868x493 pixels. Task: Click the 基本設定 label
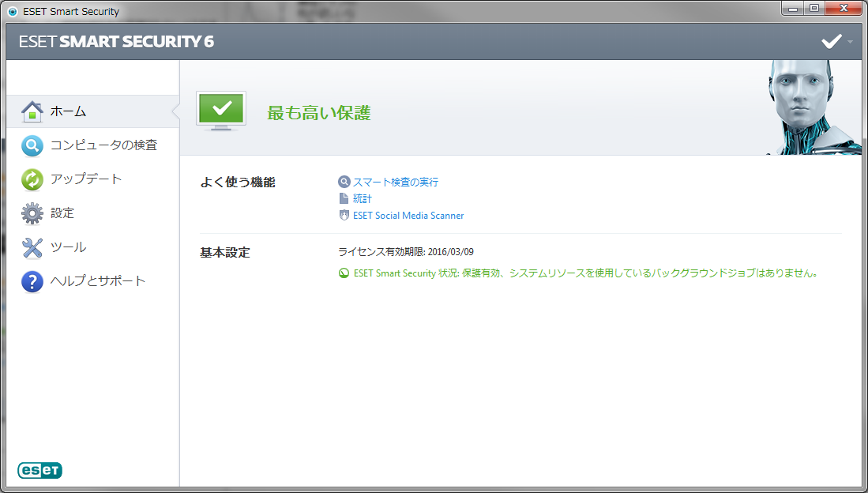click(225, 253)
